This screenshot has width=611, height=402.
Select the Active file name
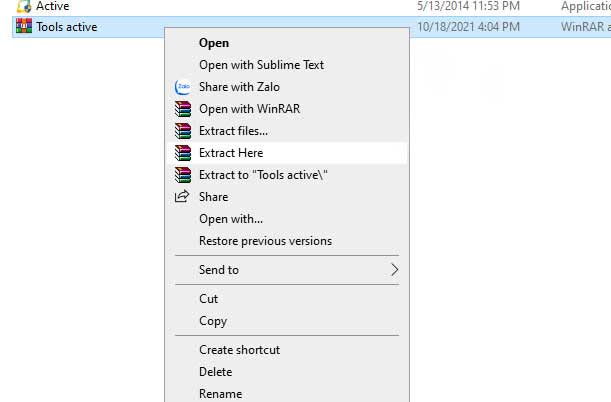point(53,6)
